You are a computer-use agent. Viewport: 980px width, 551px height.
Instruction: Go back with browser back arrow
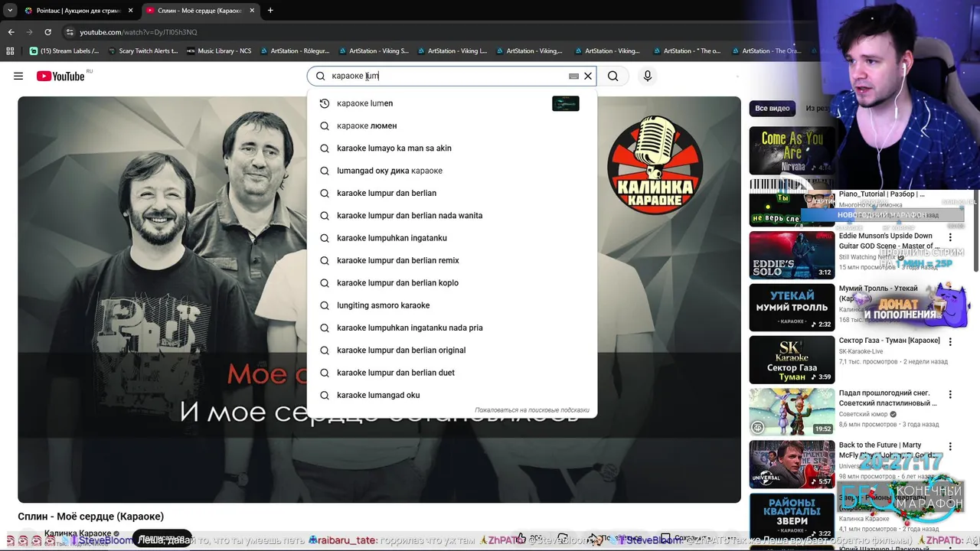(x=11, y=32)
